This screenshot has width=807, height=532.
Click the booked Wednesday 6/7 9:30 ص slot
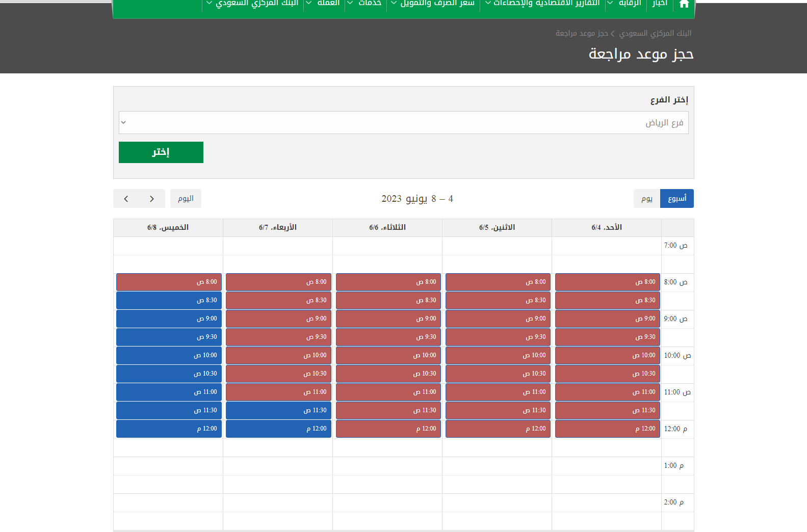(279, 337)
